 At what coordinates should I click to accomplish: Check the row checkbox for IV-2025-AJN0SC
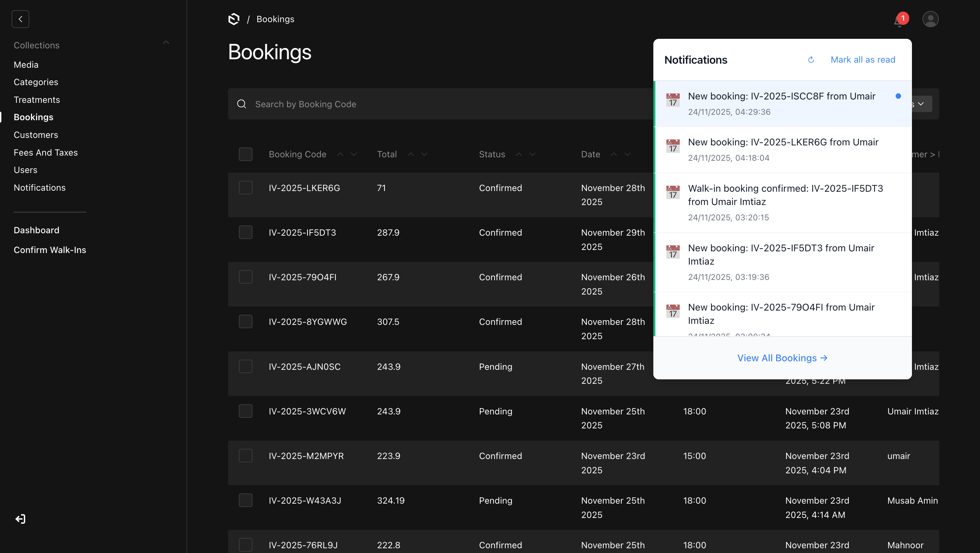(246, 366)
